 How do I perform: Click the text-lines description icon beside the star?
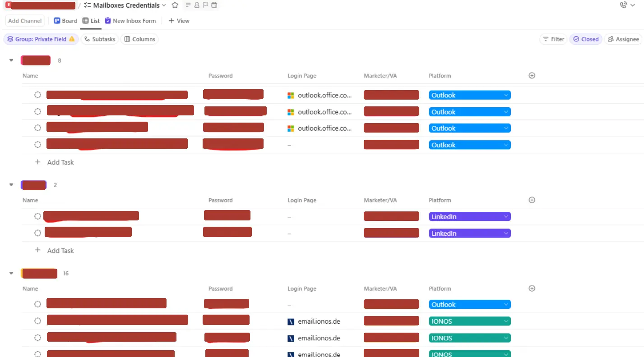click(x=188, y=5)
